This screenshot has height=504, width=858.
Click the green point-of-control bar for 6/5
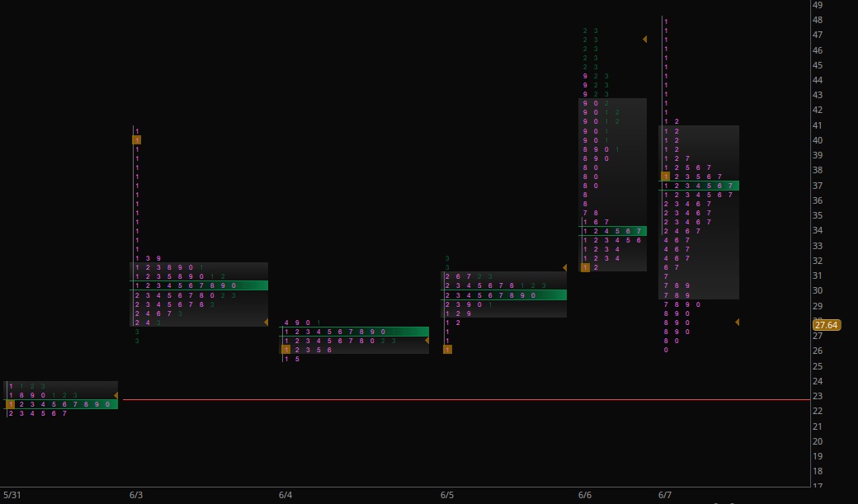[503, 295]
